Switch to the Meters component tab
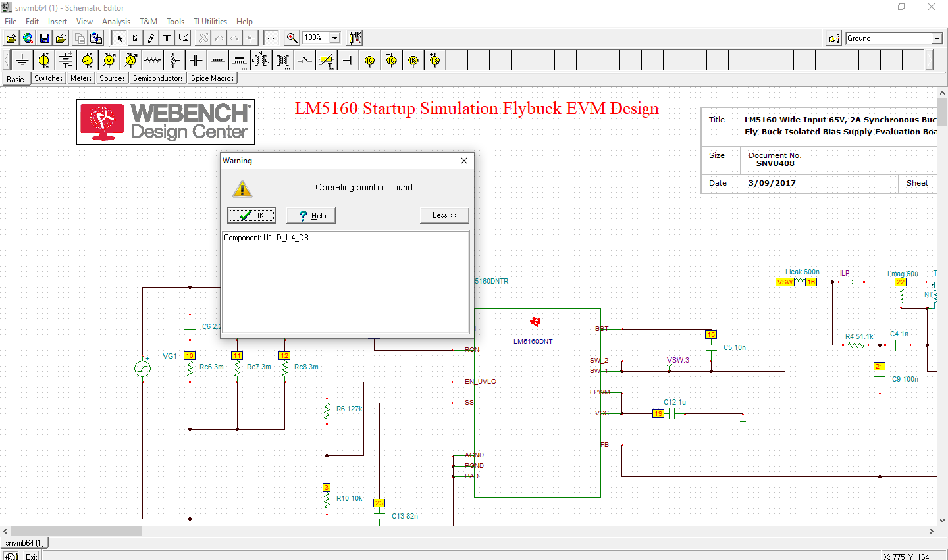The image size is (948, 560). [x=81, y=78]
